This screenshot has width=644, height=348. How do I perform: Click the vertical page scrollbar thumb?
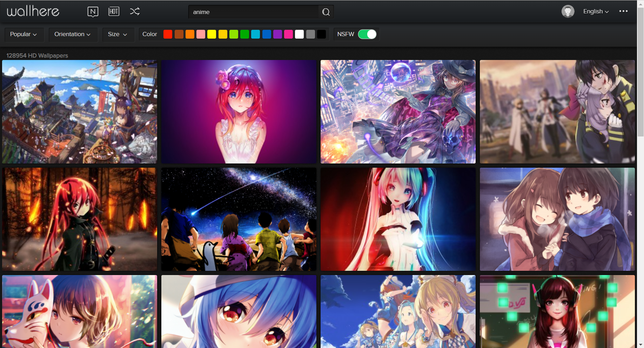pos(640,72)
